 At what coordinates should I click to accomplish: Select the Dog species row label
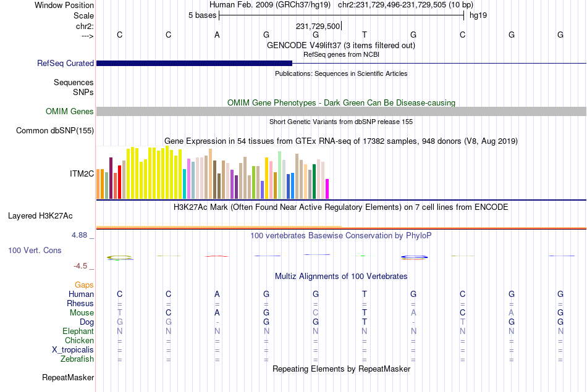tap(87, 322)
